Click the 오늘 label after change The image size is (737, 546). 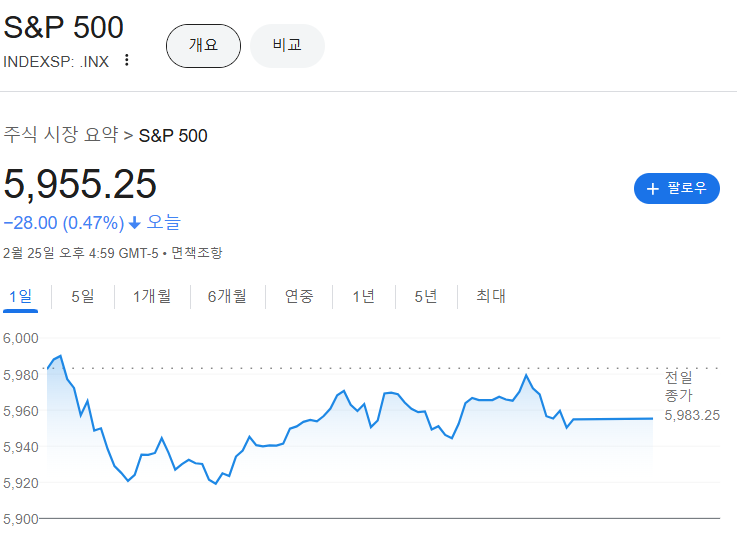coord(163,222)
